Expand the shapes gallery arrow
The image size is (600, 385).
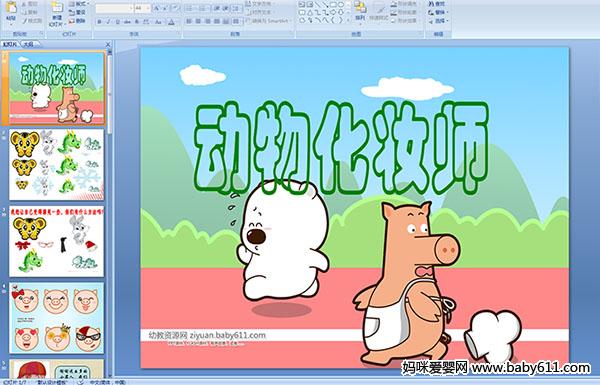[x=347, y=20]
